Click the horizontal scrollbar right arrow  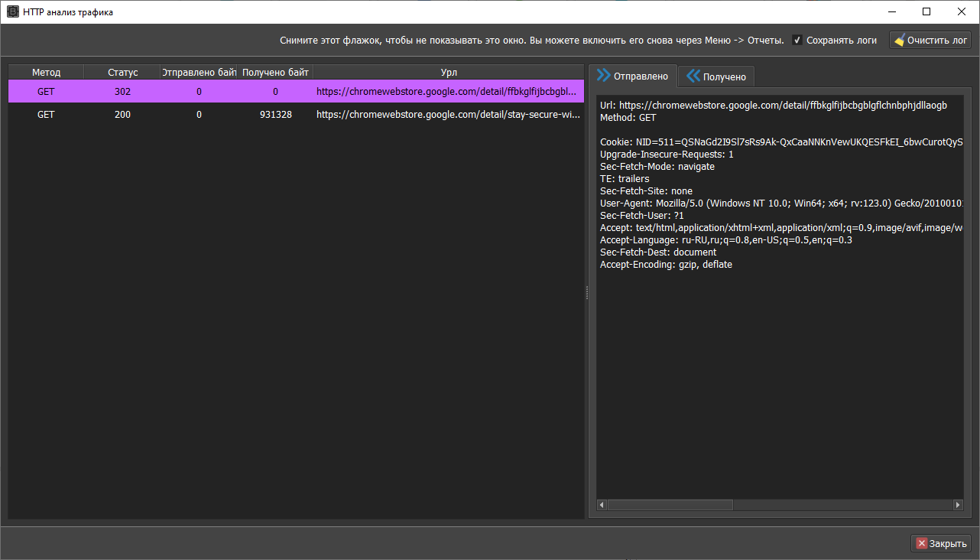[958, 505]
